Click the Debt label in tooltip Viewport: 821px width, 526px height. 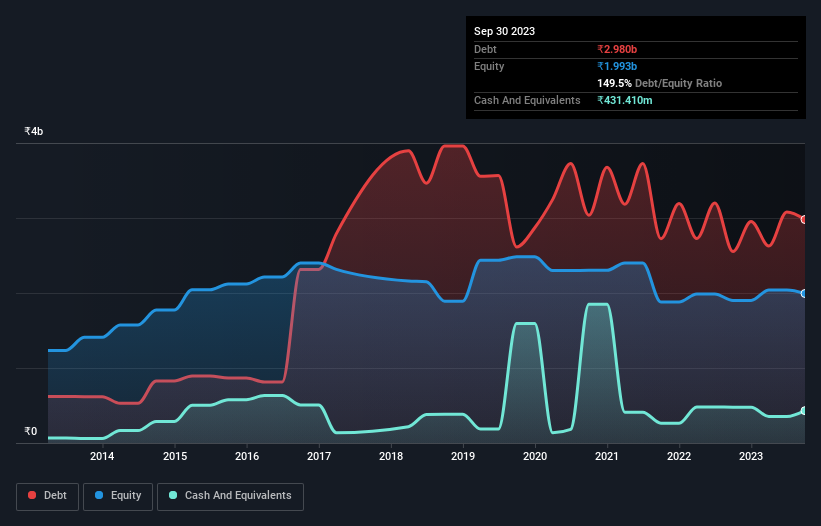(x=485, y=49)
